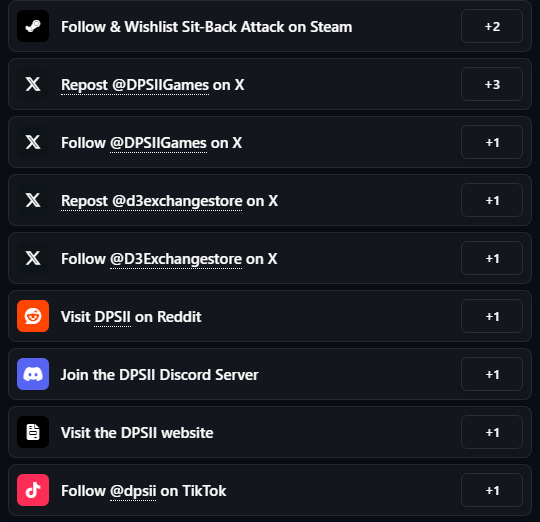Click the pink TikTok icon
The height and width of the screenshot is (522, 540).
click(x=33, y=490)
